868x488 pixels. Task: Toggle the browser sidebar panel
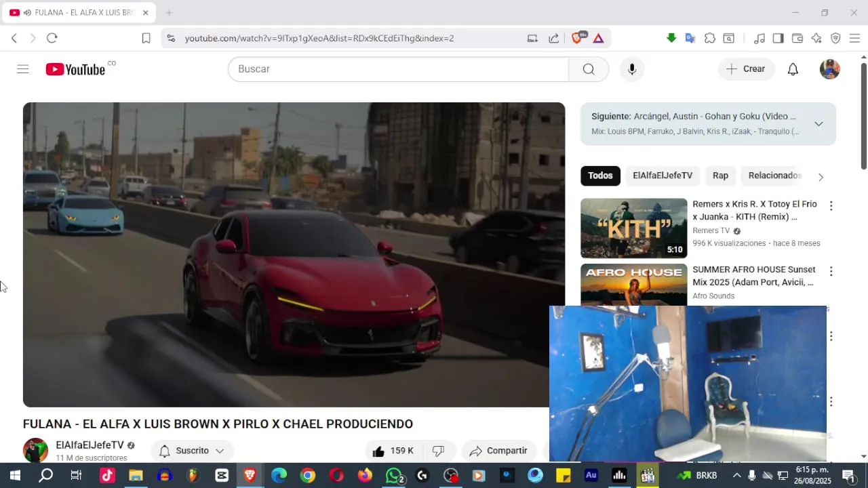[778, 38]
